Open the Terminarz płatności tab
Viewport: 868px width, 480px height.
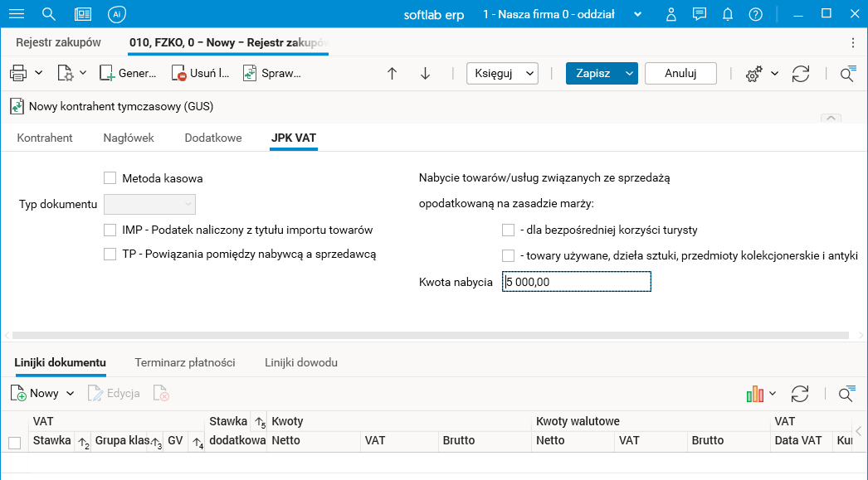[x=185, y=363]
